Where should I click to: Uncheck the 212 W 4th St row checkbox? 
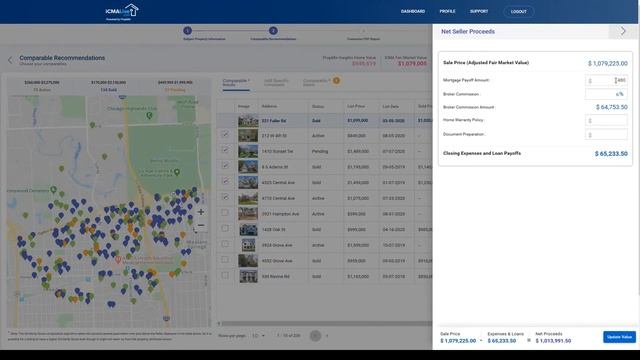(225, 134)
